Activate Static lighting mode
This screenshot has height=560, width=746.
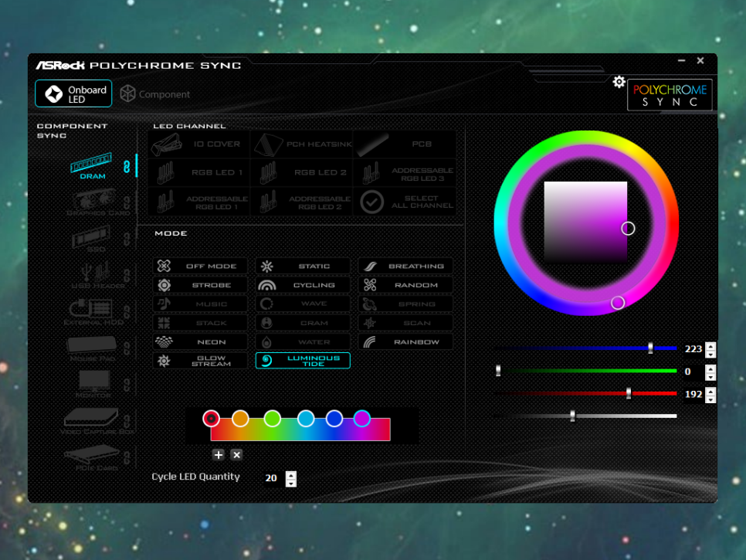point(303,266)
